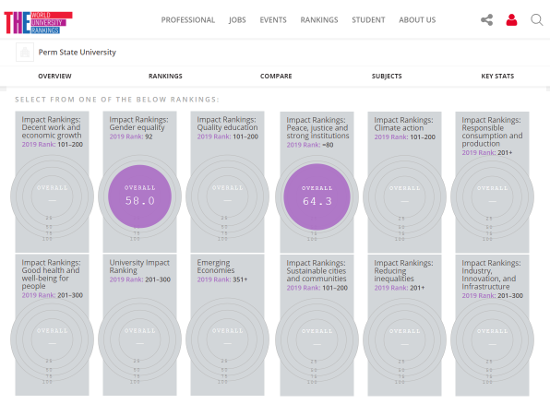
Task: Switch to the Key Stats tab
Action: tap(497, 76)
